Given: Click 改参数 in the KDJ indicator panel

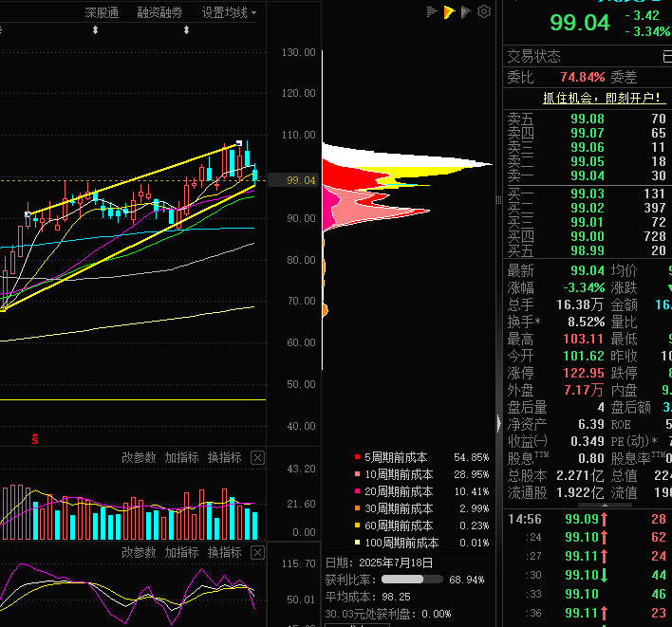Looking at the screenshot, I should point(139,552).
